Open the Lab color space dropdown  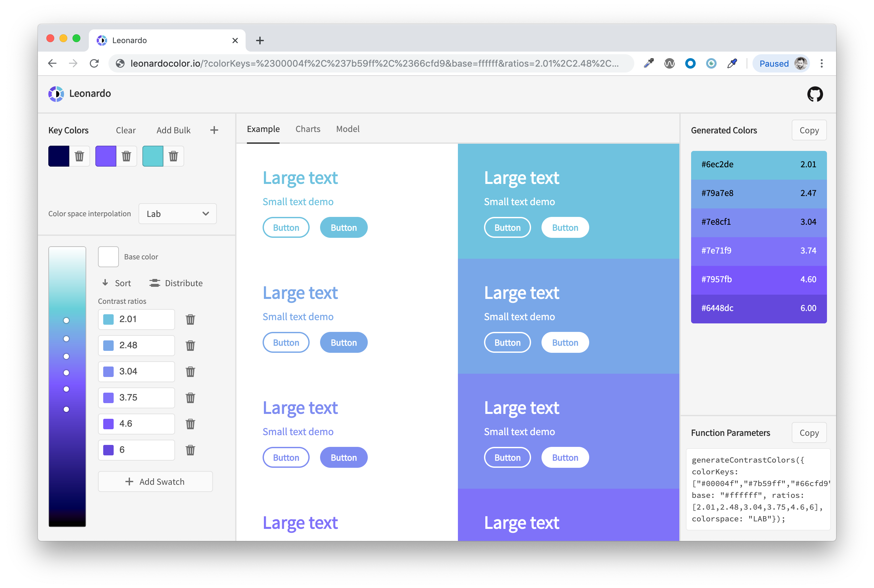(177, 214)
